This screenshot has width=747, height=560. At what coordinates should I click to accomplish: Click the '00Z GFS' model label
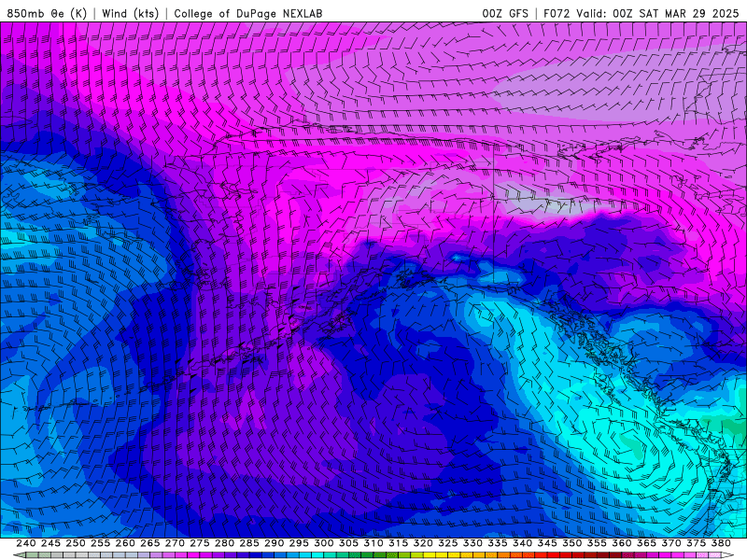(x=505, y=13)
